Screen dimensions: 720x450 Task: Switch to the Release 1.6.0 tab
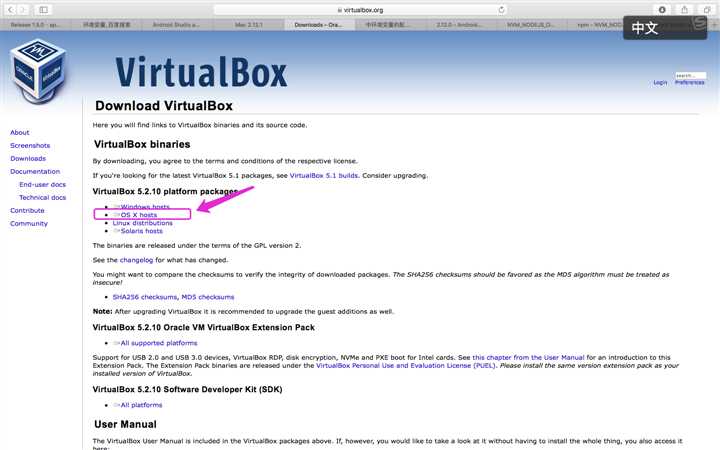(x=35, y=25)
